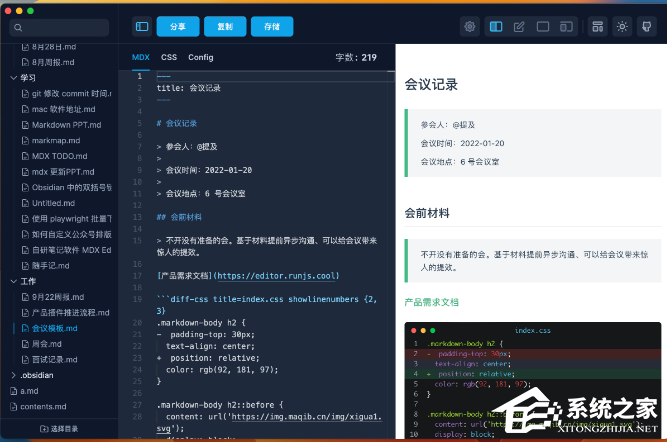Click the img.maqib.cn URL in editor
This screenshot has height=442, width=667.
pos(306,417)
